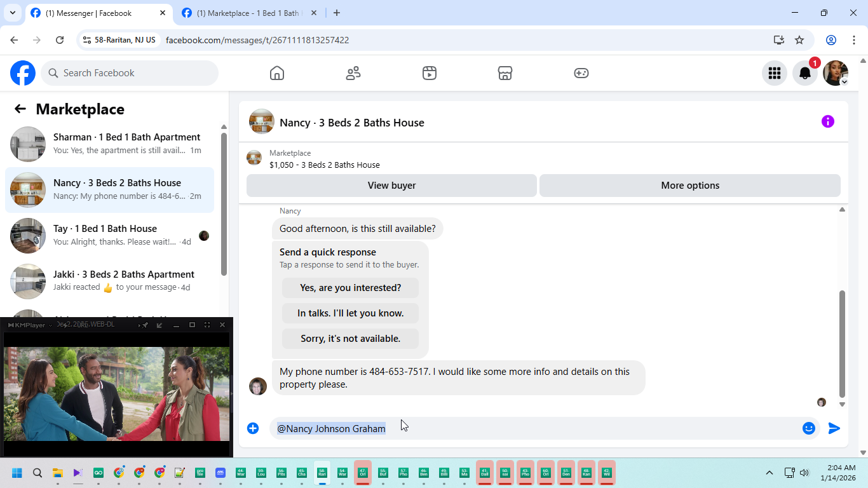Show hidden system tray icons

tap(770, 473)
